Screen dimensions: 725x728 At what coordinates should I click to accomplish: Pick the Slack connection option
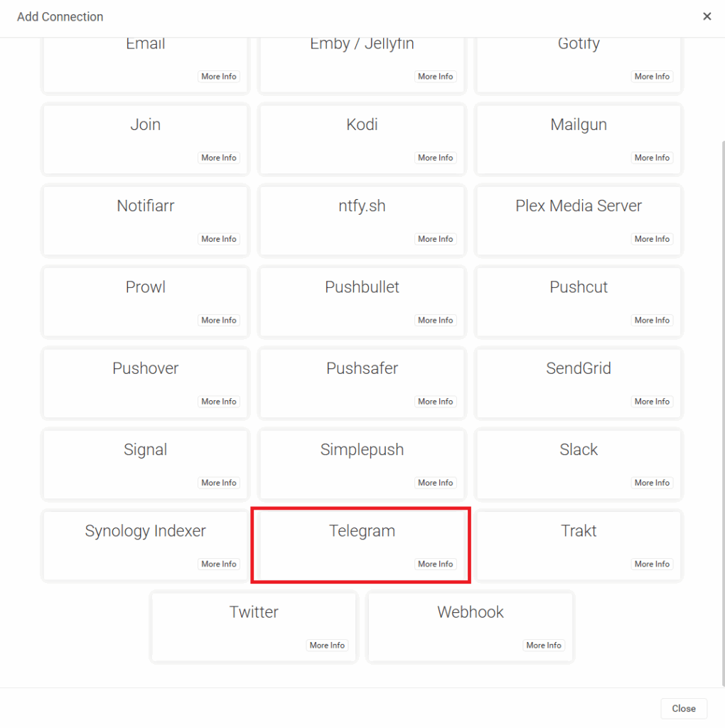click(579, 464)
